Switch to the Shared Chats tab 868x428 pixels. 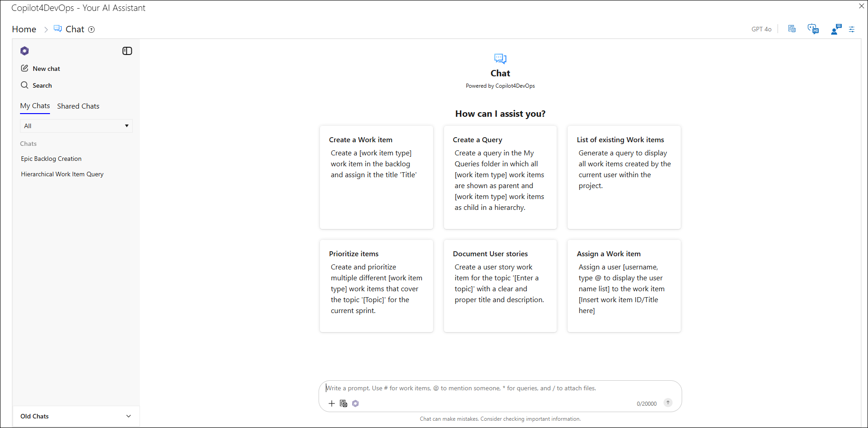point(78,106)
